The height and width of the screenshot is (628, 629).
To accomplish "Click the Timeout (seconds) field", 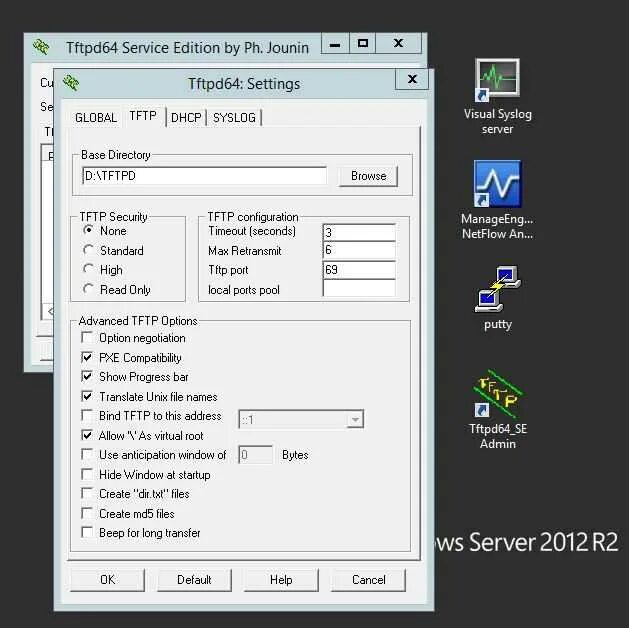I will pos(359,232).
